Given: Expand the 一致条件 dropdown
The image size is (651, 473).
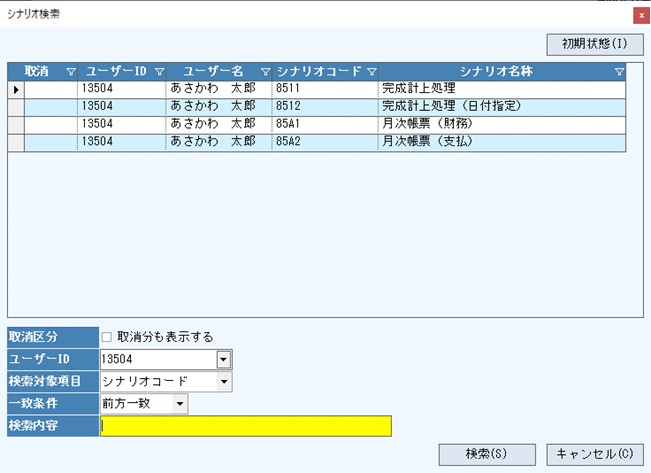Looking at the screenshot, I should click(179, 403).
